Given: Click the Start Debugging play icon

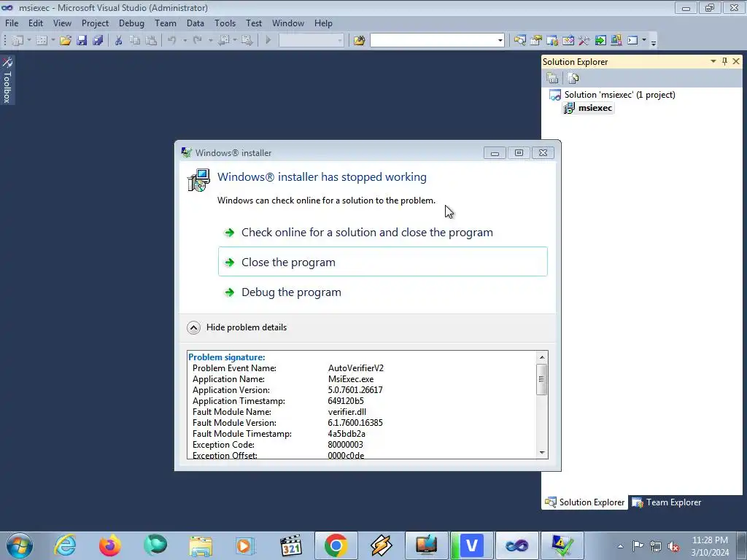Looking at the screenshot, I should pos(268,41).
